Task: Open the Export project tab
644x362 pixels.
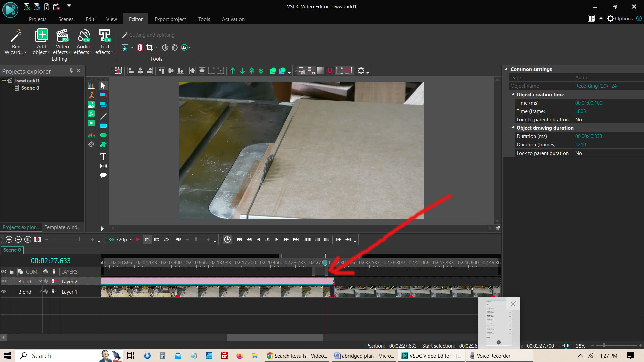Action: pyautogui.click(x=170, y=19)
